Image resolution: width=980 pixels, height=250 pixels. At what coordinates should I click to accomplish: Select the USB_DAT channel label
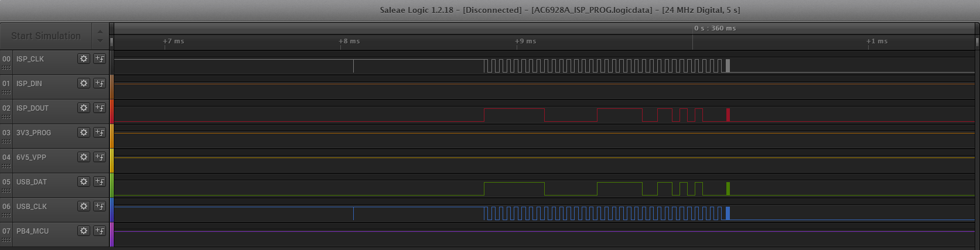point(32,182)
